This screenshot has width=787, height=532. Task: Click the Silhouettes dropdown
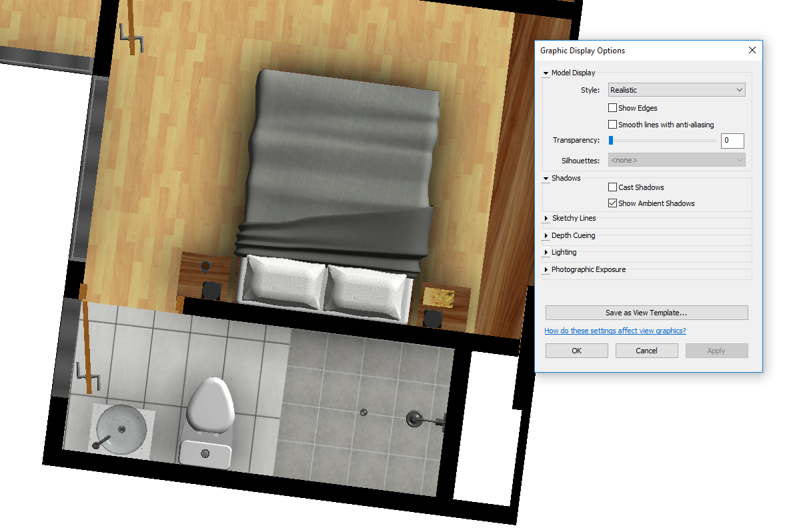pyautogui.click(x=676, y=160)
